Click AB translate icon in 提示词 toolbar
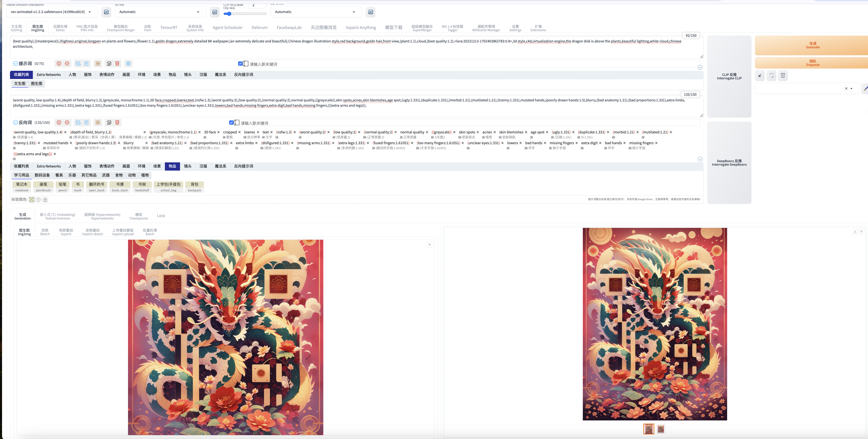 (98, 63)
